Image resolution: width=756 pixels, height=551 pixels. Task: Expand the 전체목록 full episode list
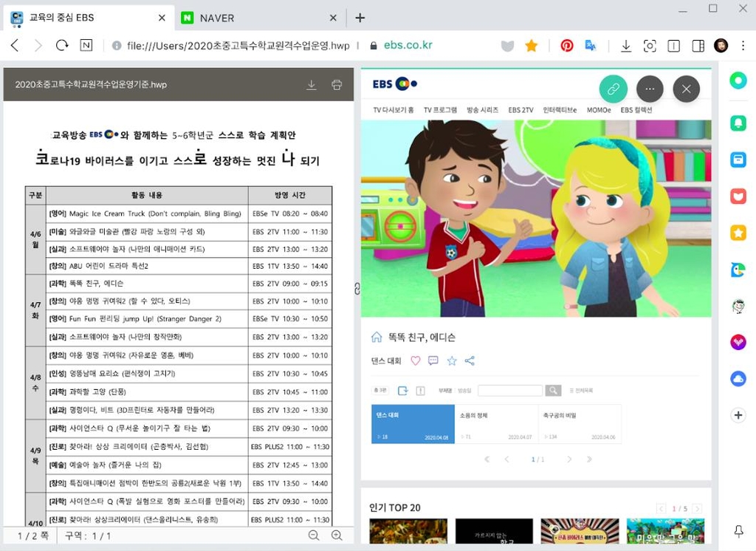point(581,391)
